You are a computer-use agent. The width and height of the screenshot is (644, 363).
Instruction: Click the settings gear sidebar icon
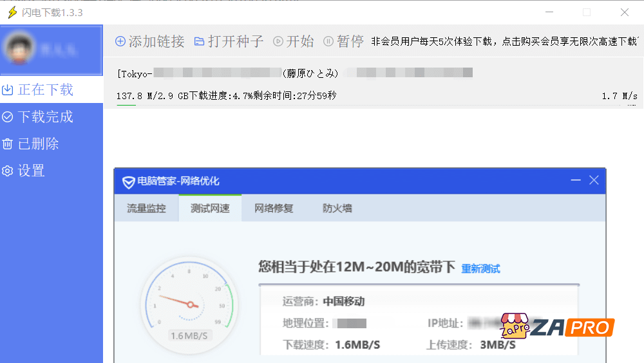click(7, 171)
